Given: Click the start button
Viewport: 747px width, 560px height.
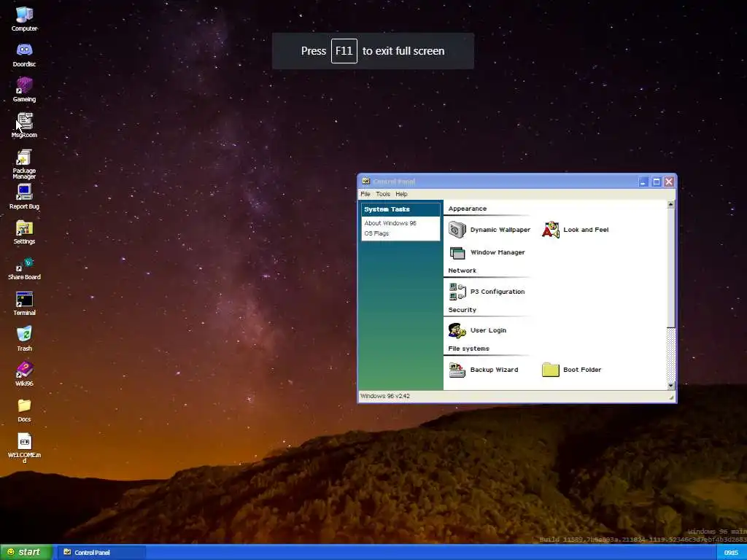Looking at the screenshot, I should (26, 553).
